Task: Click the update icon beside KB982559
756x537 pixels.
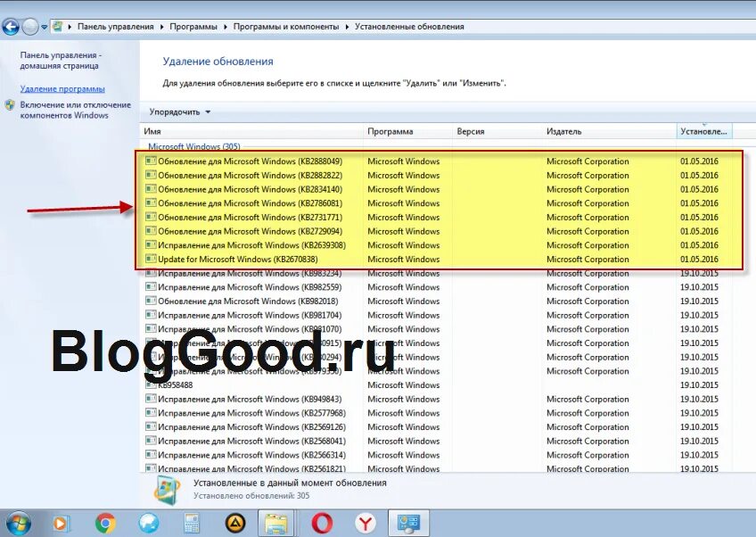Action: pyautogui.click(x=151, y=286)
